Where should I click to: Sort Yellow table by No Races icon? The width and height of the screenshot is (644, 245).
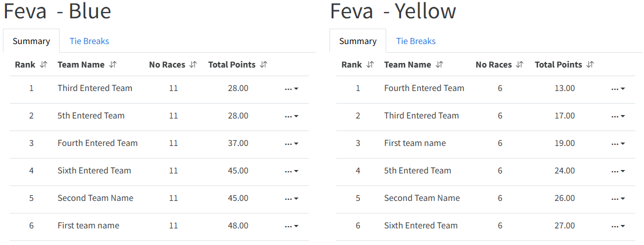tap(520, 65)
